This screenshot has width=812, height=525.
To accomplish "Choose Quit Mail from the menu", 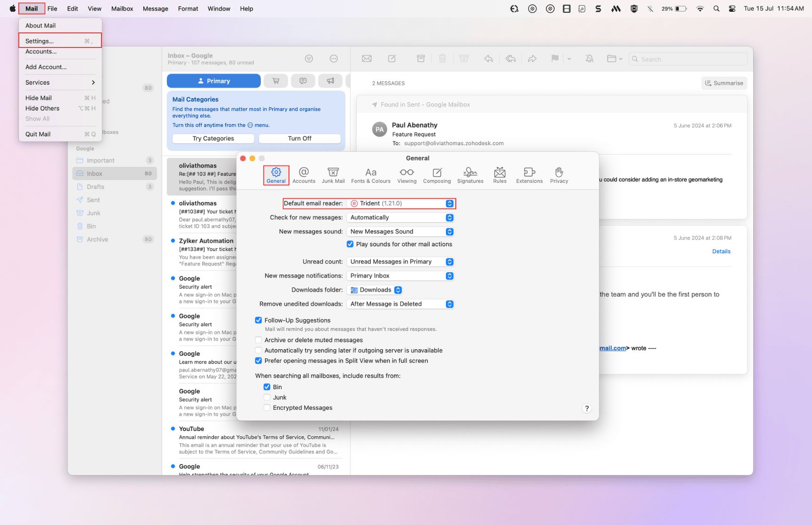I will [60, 134].
